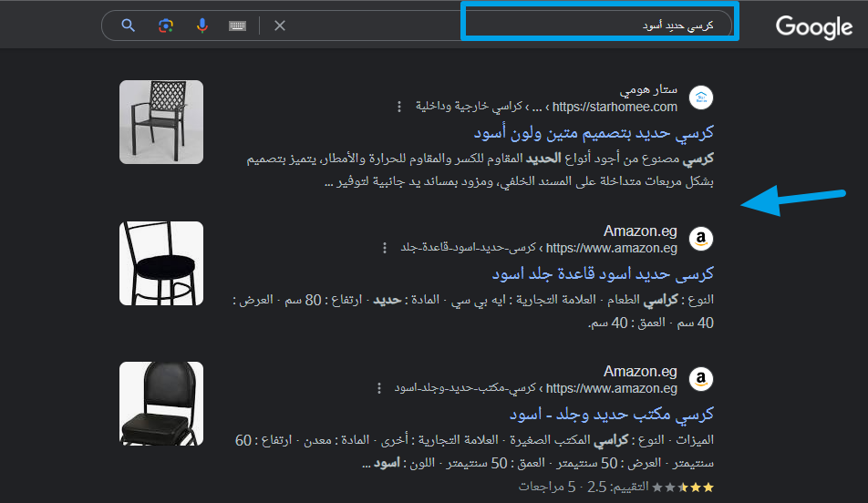Screen dimensions: 868x503
Task: Click كراسي خارجية وداخلية breadcrumb text
Action: coord(469,107)
